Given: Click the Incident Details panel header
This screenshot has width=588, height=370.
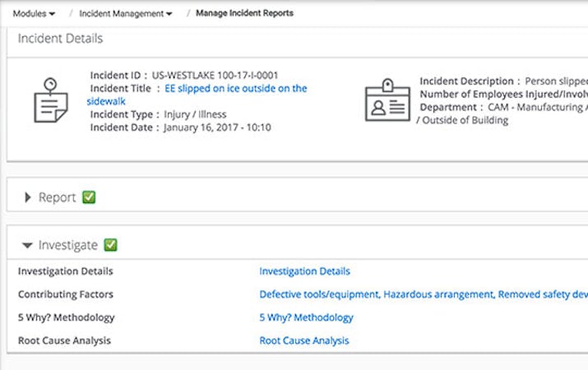Looking at the screenshot, I should pyautogui.click(x=61, y=39).
